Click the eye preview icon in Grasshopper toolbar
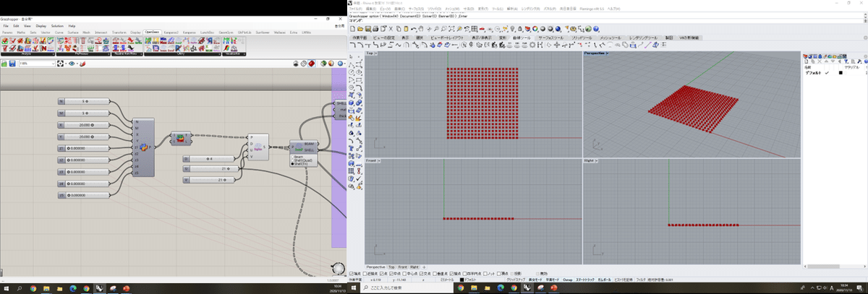The height and width of the screenshot is (294, 868). [71, 64]
